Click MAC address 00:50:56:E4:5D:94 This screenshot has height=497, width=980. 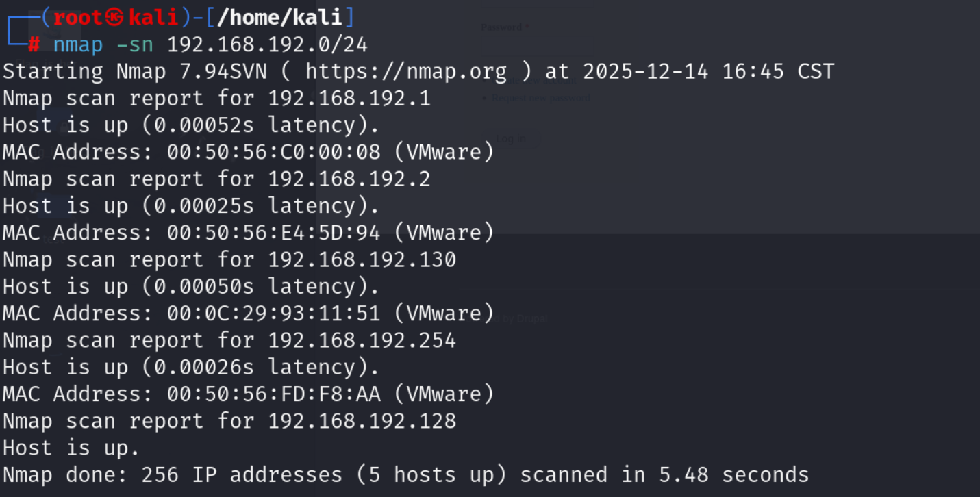point(273,233)
